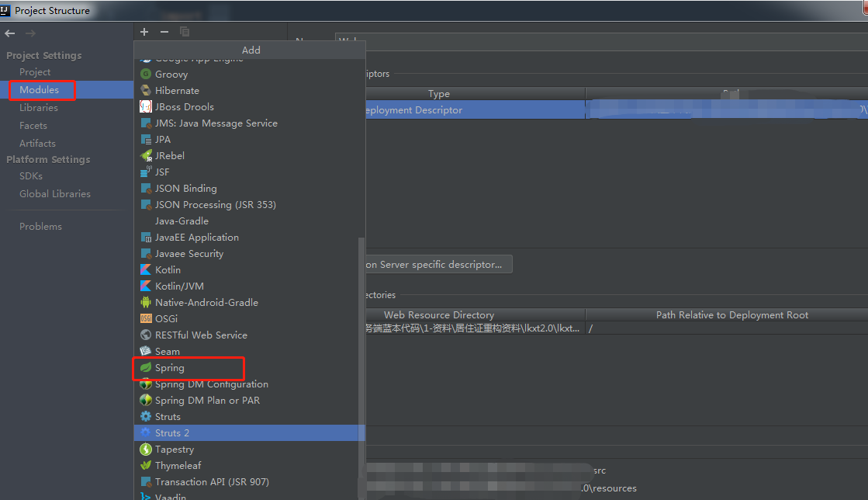Select the resources source root entry
This screenshot has width=868, height=500.
tap(609, 488)
